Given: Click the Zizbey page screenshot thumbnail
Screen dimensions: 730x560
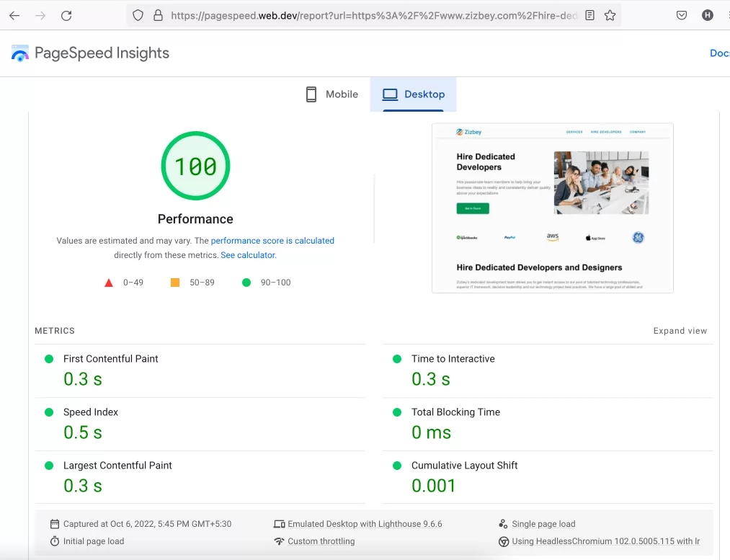Looking at the screenshot, I should [x=552, y=208].
